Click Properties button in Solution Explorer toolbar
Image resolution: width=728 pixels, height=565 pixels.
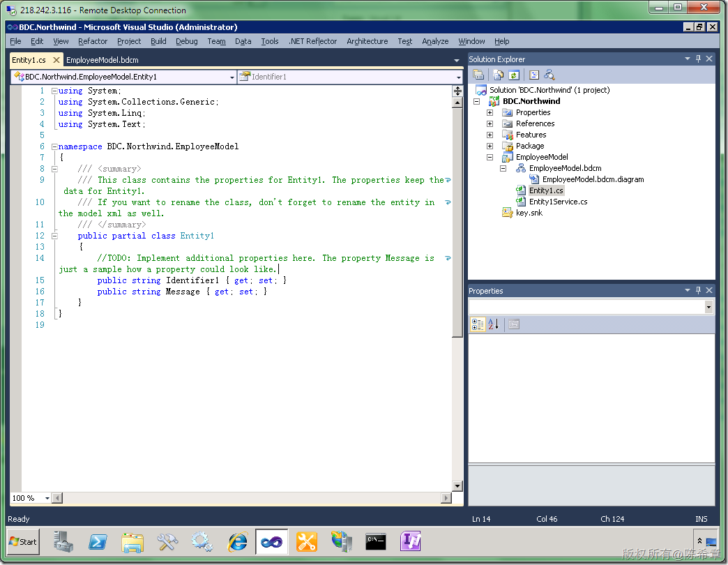(478, 75)
